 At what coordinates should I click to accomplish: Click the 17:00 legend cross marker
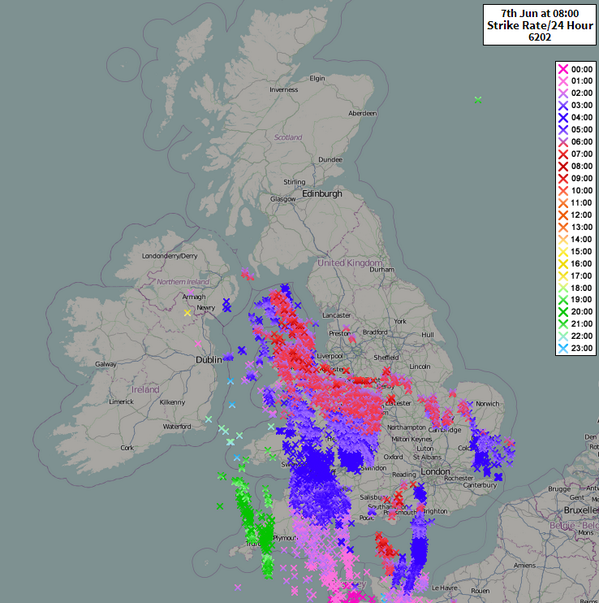click(x=563, y=276)
